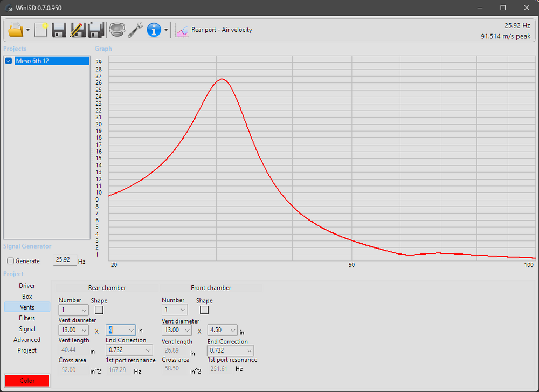
Task: Select the Meso 6th 12 project entry
Action: pos(52,61)
